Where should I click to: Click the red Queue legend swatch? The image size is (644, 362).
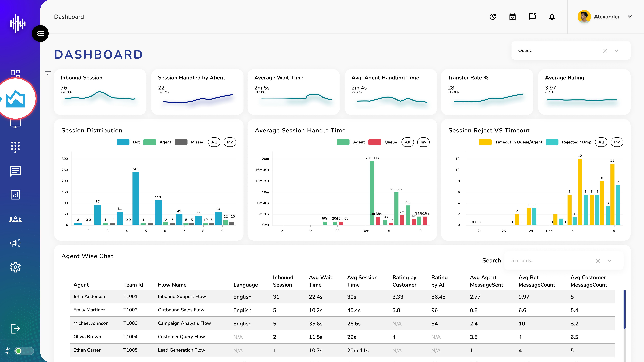(x=375, y=142)
